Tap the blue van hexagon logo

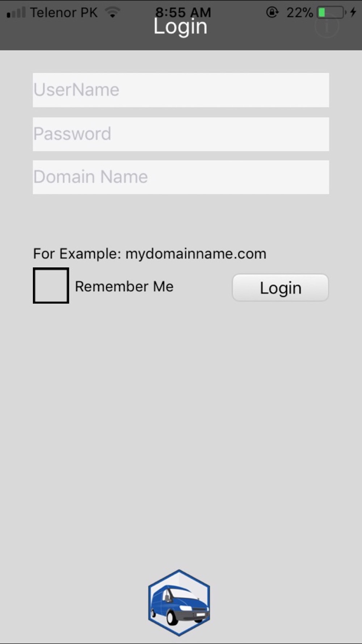coord(179,603)
